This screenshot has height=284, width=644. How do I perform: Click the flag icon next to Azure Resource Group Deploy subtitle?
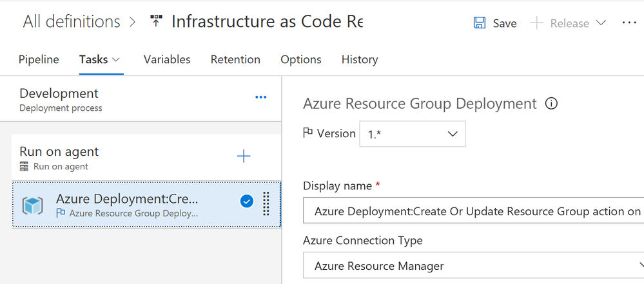click(61, 213)
